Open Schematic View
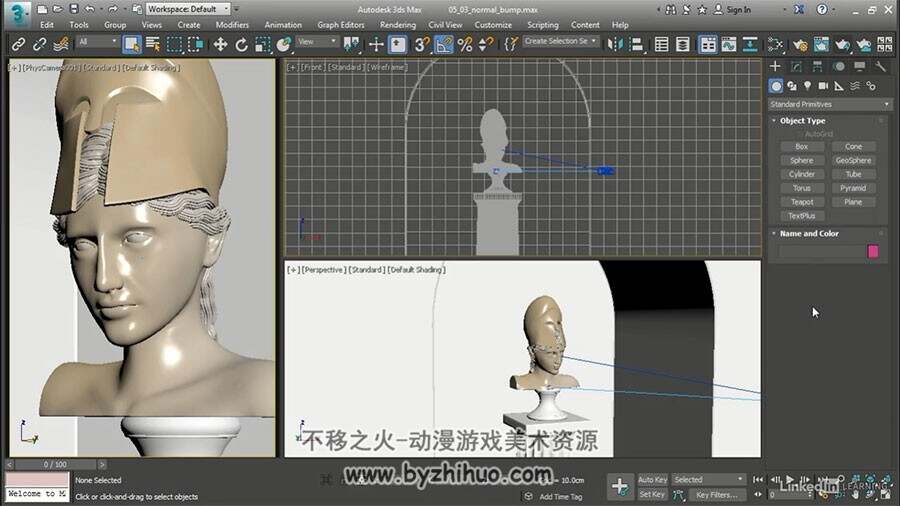 coord(750,44)
